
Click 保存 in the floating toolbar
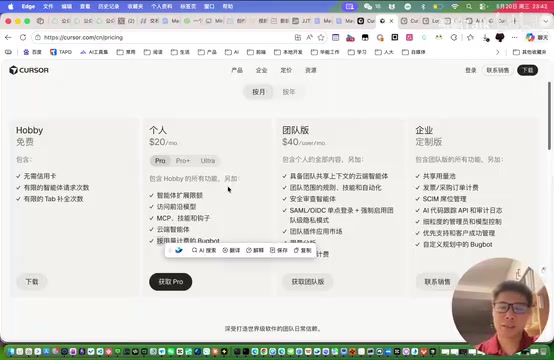click(x=279, y=250)
